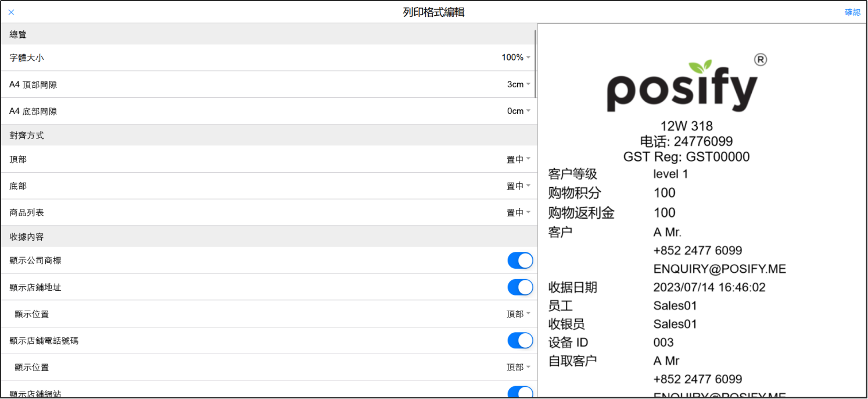Viewport: 868px width, 399px height.
Task: Disable 顯示店鋪電話號碼 switch
Action: coord(520,341)
